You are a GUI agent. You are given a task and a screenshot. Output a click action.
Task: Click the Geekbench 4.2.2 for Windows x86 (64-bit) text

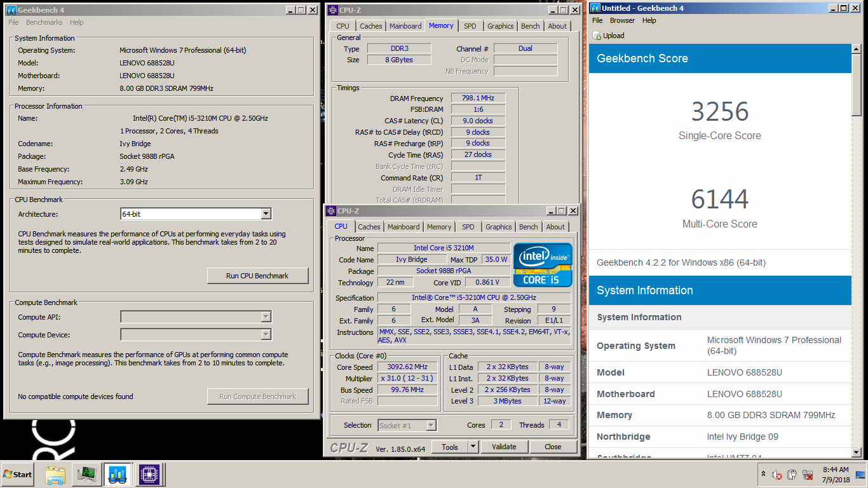681,262
